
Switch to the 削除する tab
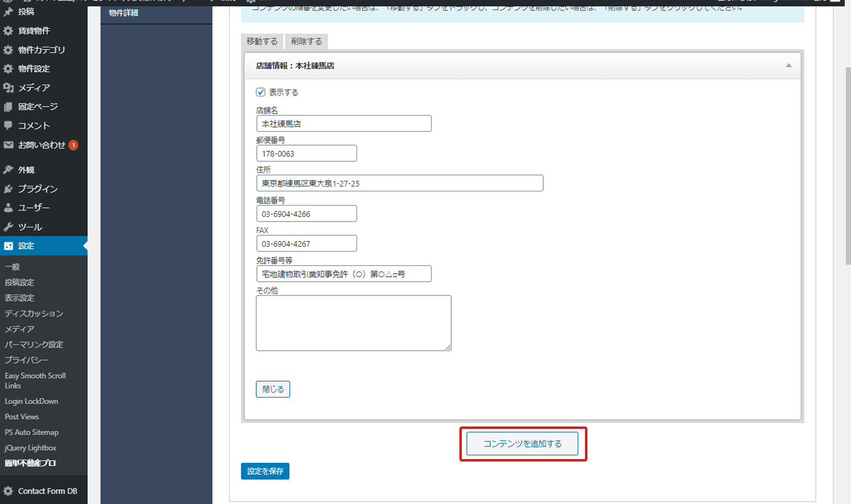(x=307, y=42)
